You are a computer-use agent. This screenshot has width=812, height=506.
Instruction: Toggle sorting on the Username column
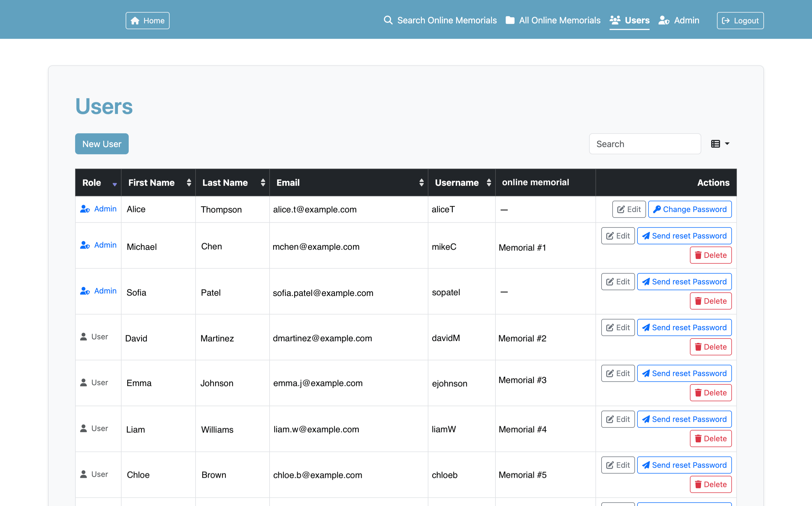489,182
